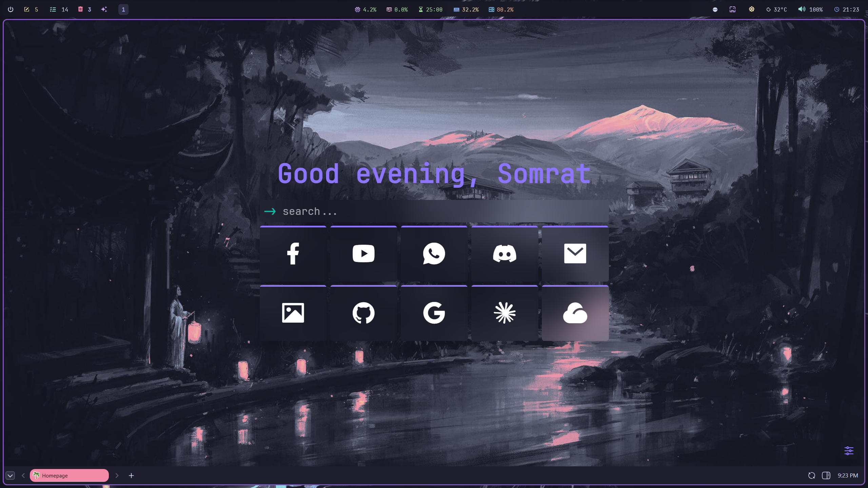Open the Facebook shortcut tile
The image size is (868, 488).
(293, 253)
